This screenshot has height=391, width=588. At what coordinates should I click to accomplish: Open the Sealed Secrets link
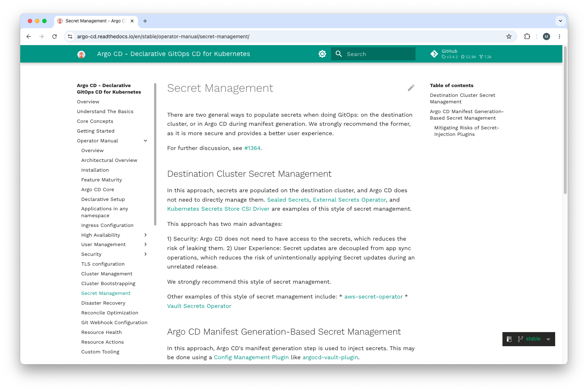[288, 200]
